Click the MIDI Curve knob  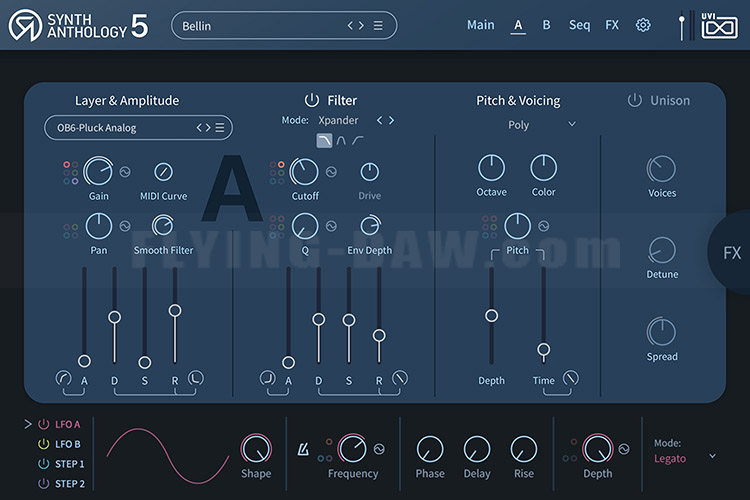click(164, 172)
